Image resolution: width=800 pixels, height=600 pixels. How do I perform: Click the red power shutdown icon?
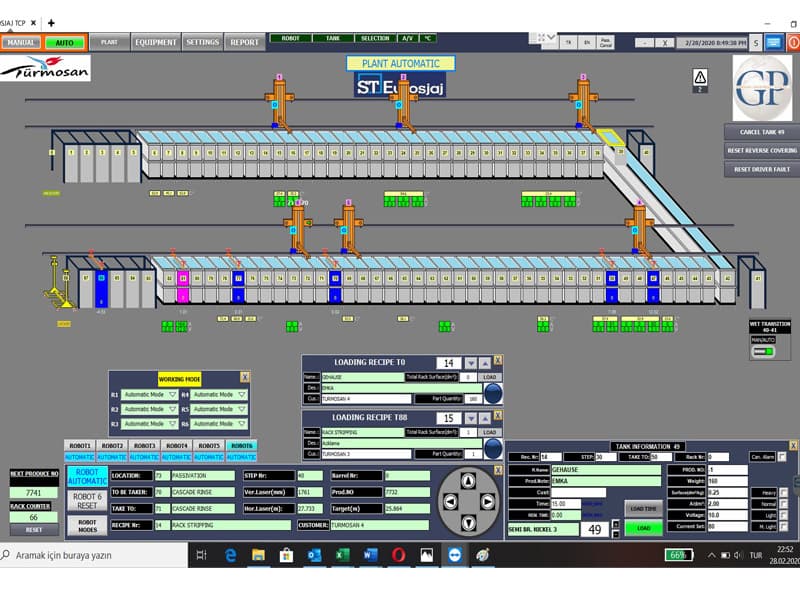tap(793, 42)
